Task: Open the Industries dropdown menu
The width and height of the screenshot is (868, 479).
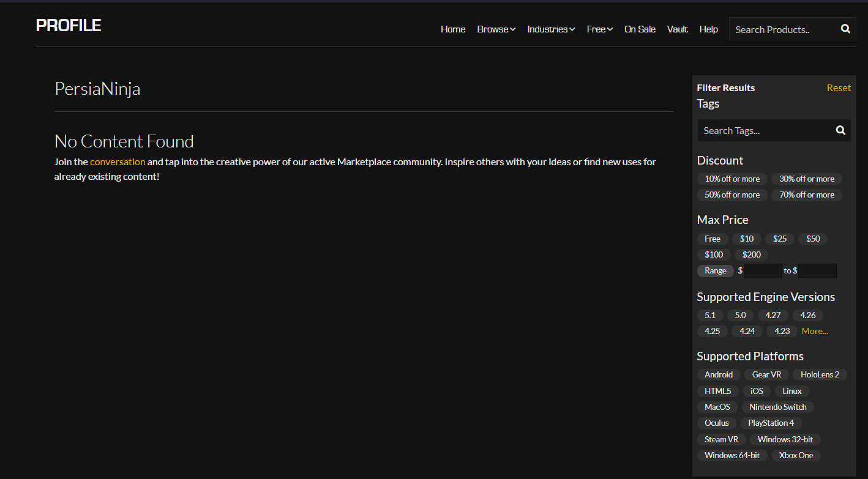Action: (x=551, y=29)
